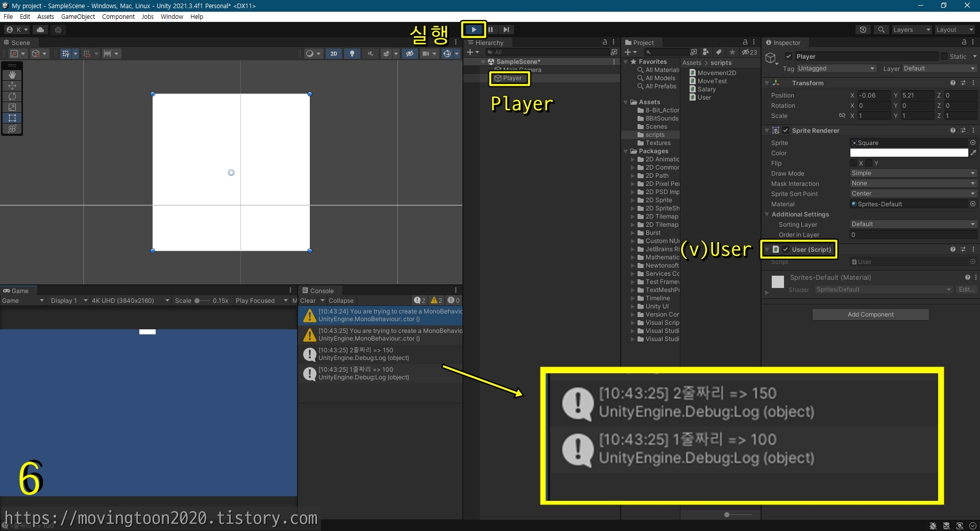Click the Position X input field

click(x=874, y=95)
